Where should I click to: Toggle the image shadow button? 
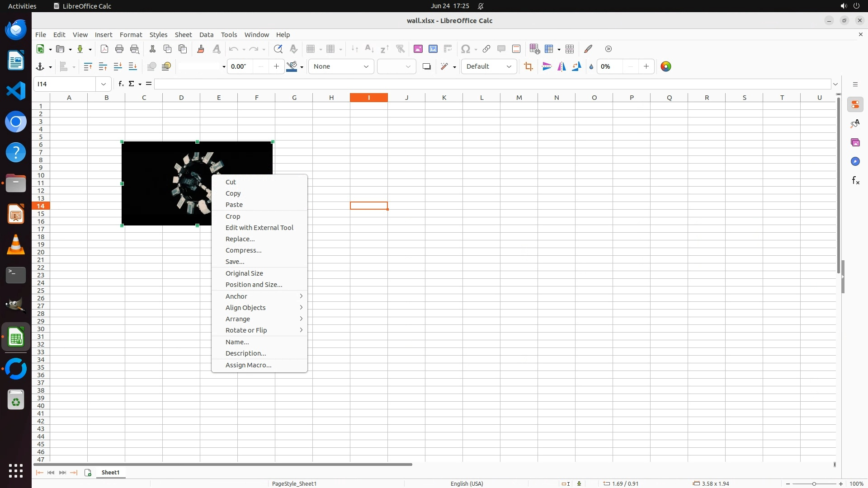(426, 67)
